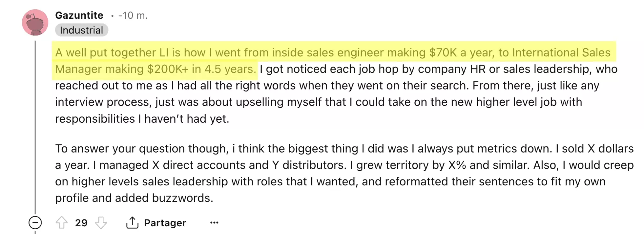Open Gazuntite's pink avatar profile picture
Image resolution: width=644 pixels, height=234 pixels.
coord(35,23)
